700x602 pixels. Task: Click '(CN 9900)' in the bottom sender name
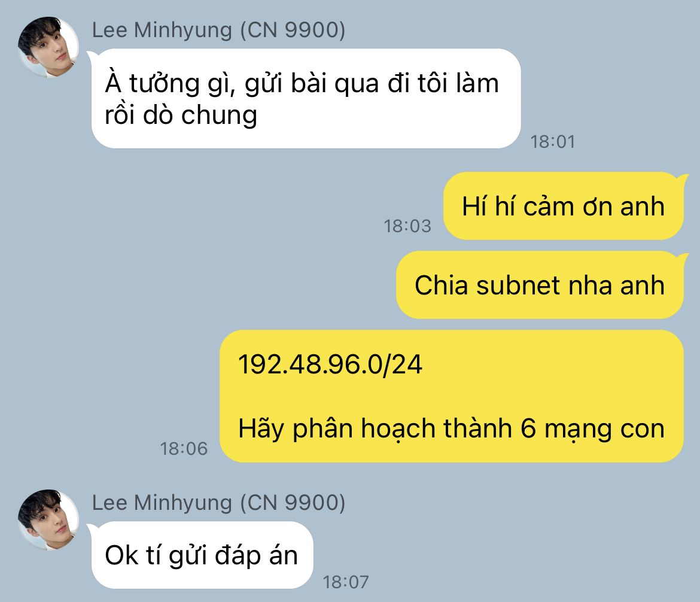tap(293, 503)
